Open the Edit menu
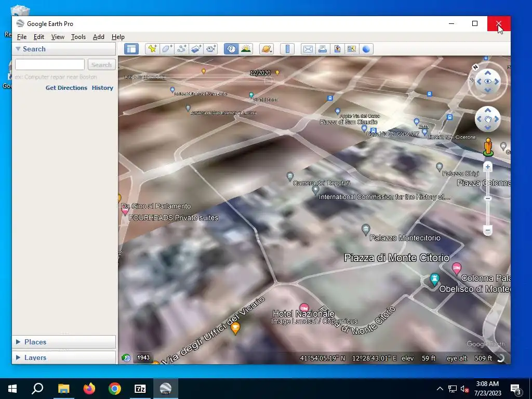Viewport: 532px width, 399px height. tap(38, 37)
